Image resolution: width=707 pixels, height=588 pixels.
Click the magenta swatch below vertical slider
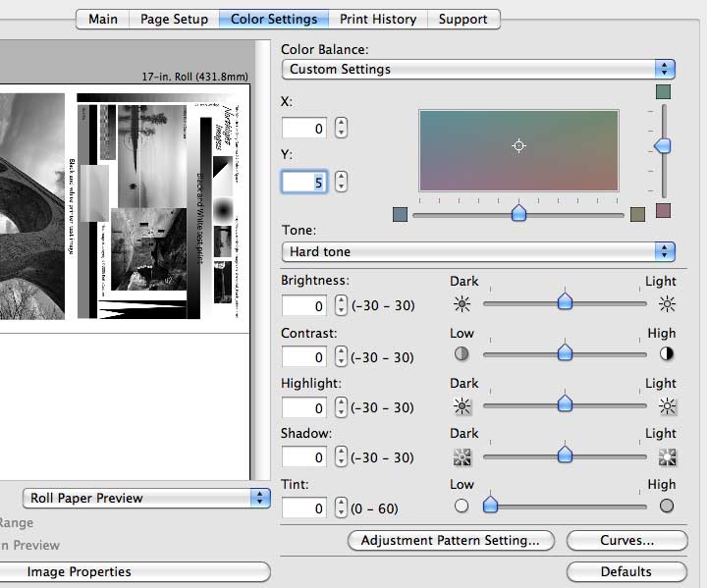click(663, 211)
